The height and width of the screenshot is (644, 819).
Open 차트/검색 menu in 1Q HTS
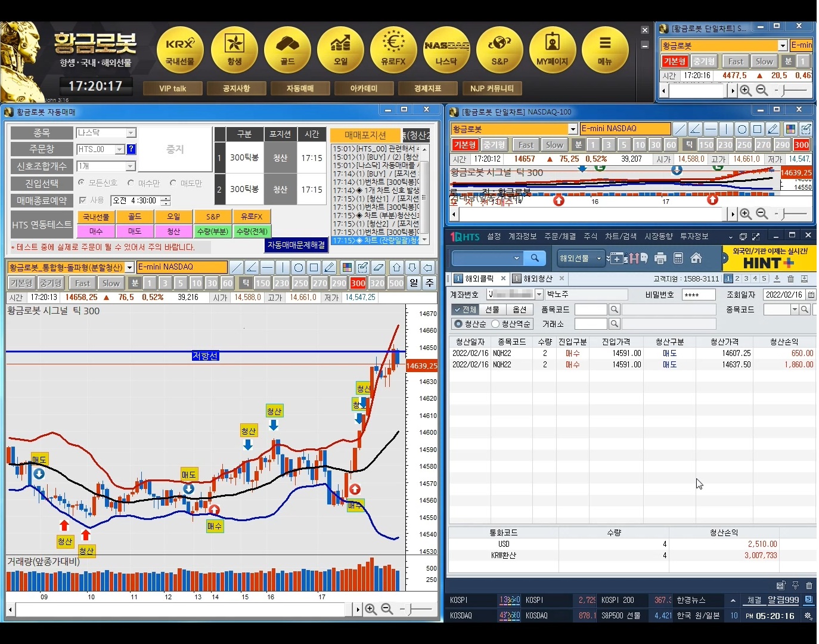point(621,237)
